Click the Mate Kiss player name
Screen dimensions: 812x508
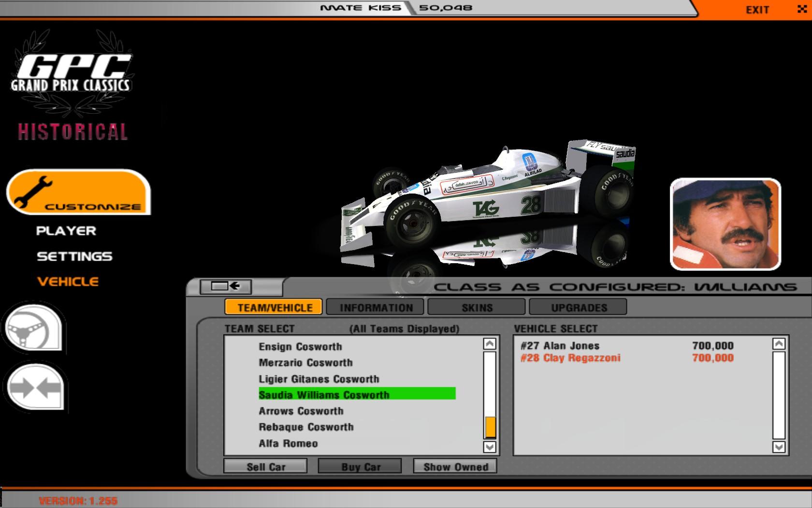pos(361,8)
